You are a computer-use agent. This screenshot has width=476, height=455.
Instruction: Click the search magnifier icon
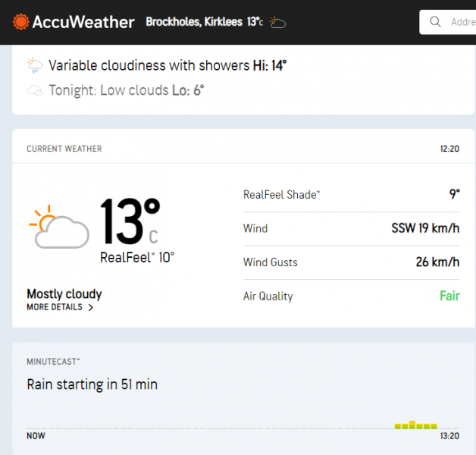pyautogui.click(x=435, y=22)
